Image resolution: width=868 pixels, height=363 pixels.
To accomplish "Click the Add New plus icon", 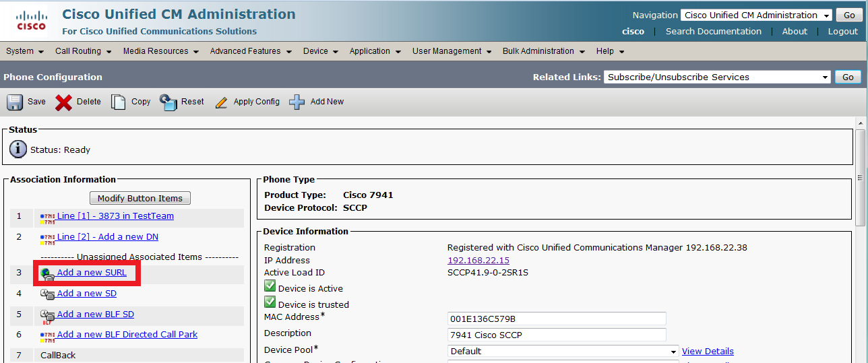I will pyautogui.click(x=297, y=102).
